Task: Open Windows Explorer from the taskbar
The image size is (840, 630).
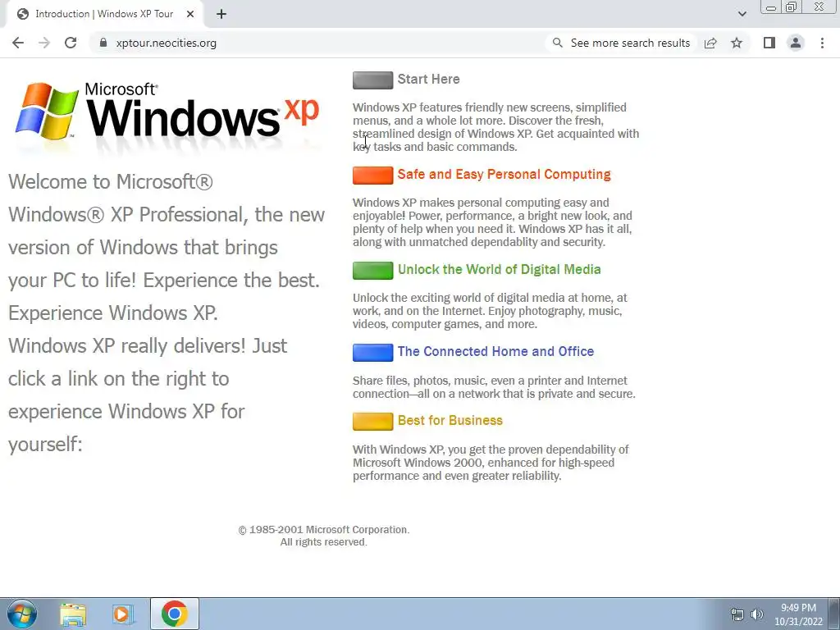Action: [73, 614]
